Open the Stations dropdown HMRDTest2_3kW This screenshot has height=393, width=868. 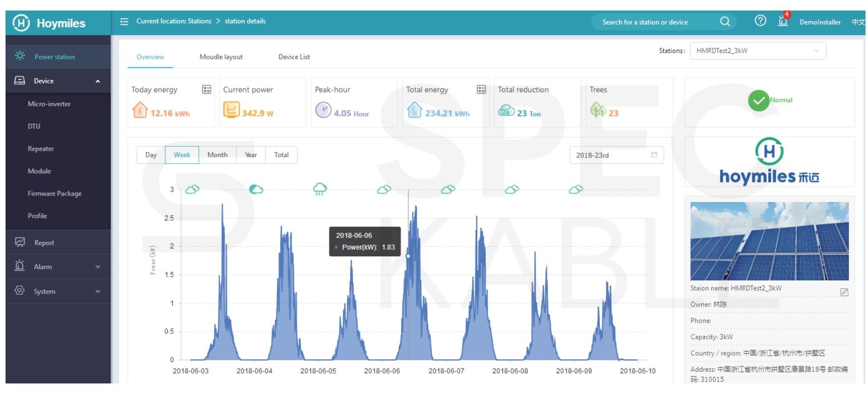tap(758, 51)
